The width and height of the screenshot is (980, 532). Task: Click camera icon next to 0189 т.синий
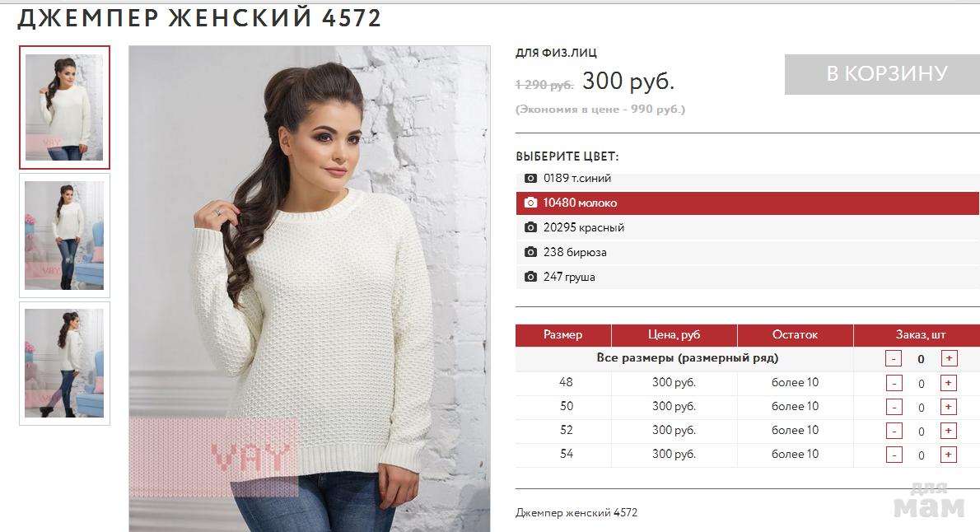530,178
